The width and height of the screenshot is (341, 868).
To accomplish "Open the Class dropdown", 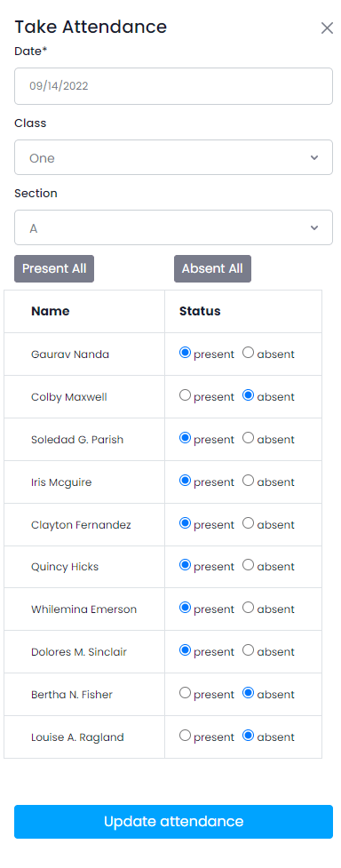I will coord(173,158).
